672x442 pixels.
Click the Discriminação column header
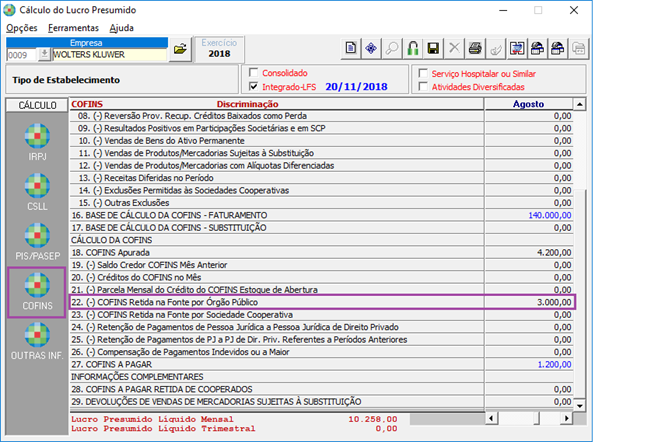coord(247,104)
